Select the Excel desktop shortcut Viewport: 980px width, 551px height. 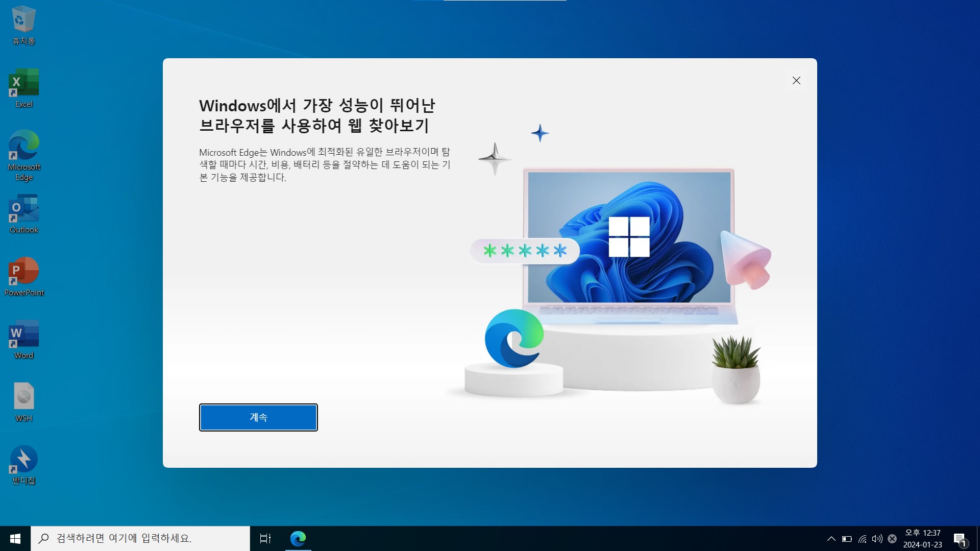pyautogui.click(x=23, y=88)
